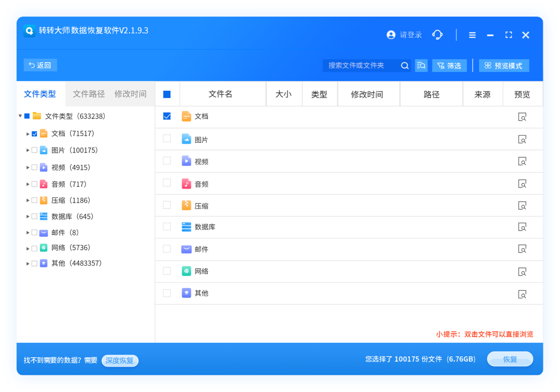
Task: Click the customer service headset icon
Action: click(437, 35)
